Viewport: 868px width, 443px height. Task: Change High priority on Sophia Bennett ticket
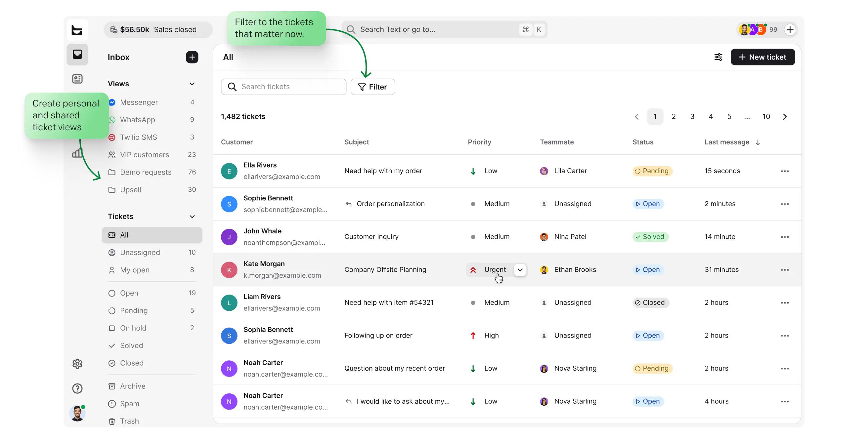tap(485, 336)
